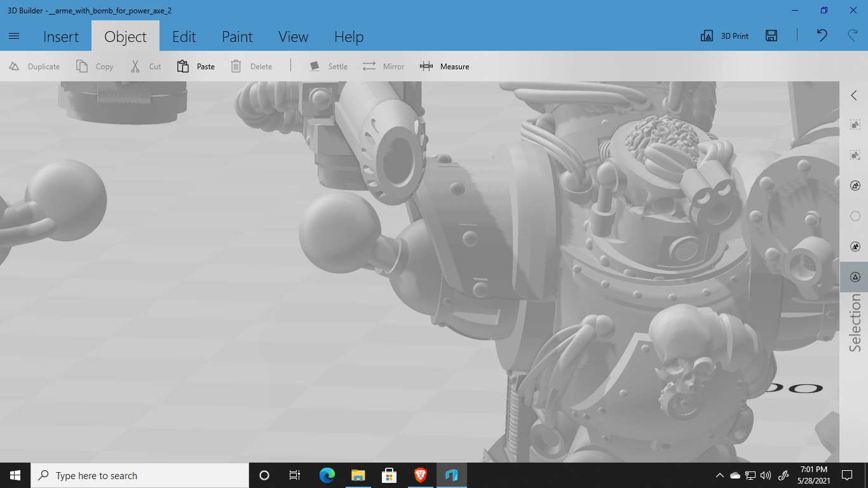868x488 pixels.
Task: Open the network status tray icon
Action: (x=750, y=475)
